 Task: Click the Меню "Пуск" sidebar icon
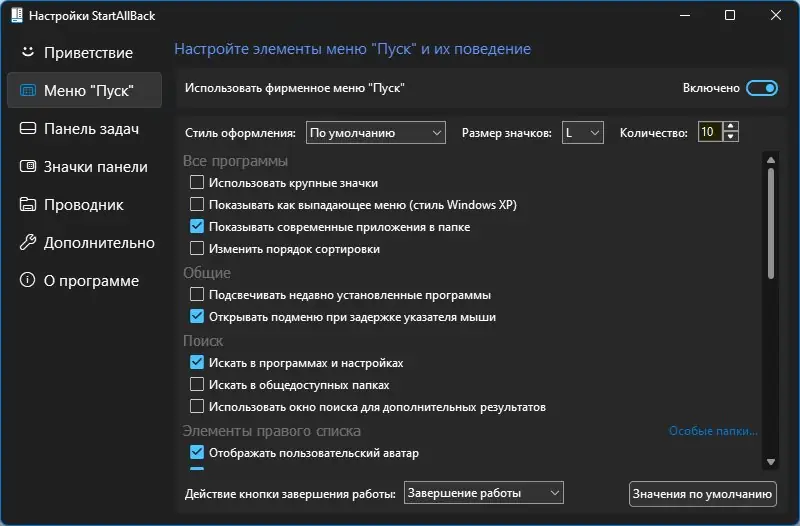point(28,91)
